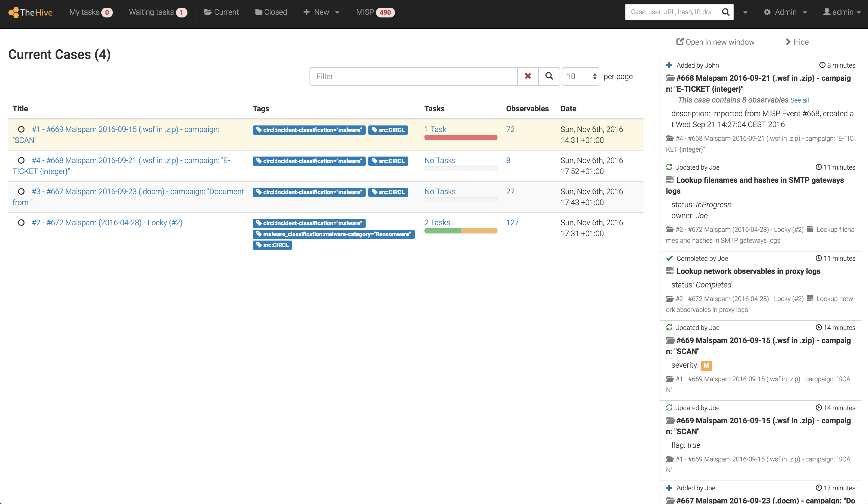Viewport: 868px width, 504px height.
Task: Click the MISP 490 events badge
Action: click(385, 13)
